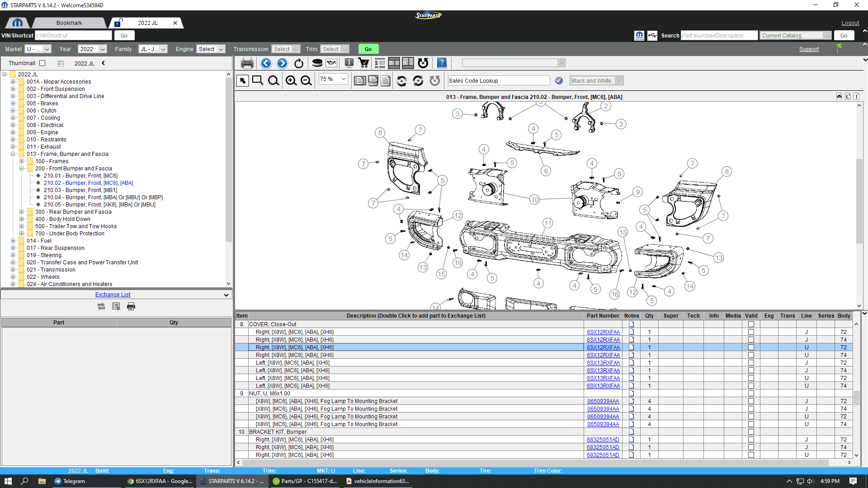
Task: Select layout 3 view icon
Action: pos(408,63)
